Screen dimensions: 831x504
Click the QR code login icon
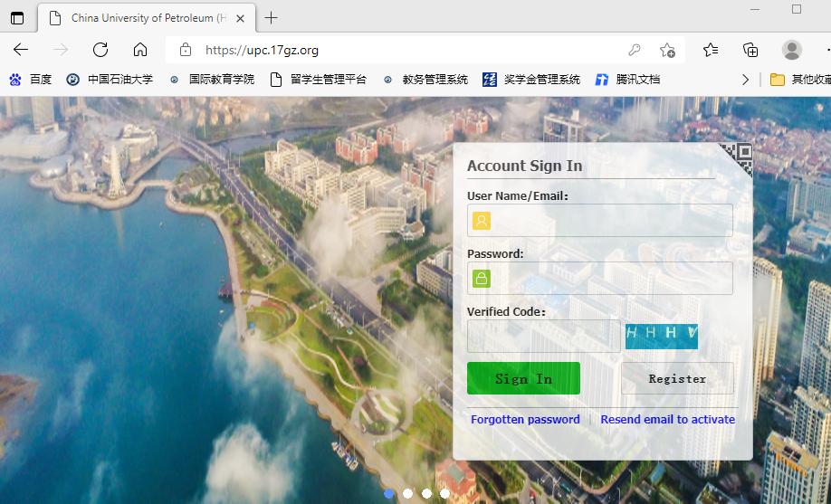737,158
